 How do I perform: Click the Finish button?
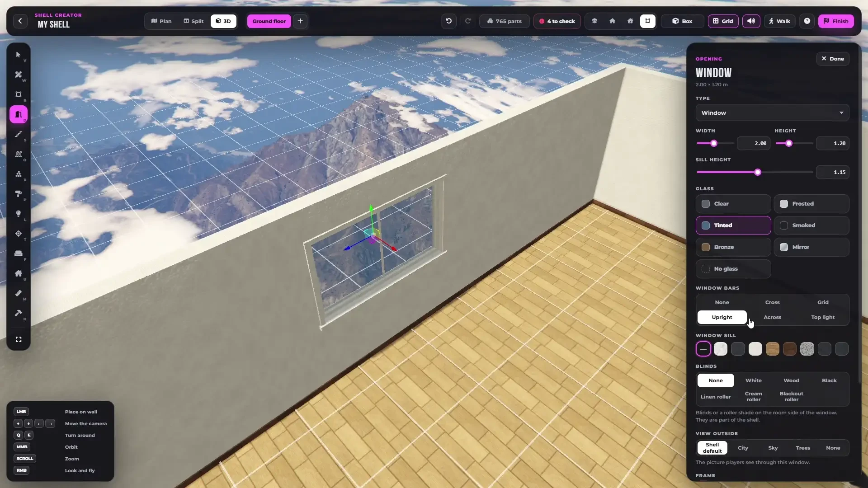(x=836, y=21)
